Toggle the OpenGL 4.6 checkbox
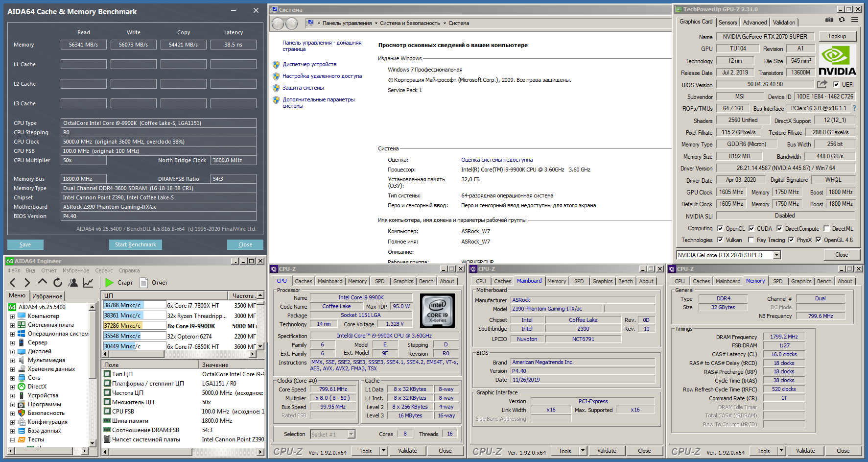 [818, 240]
